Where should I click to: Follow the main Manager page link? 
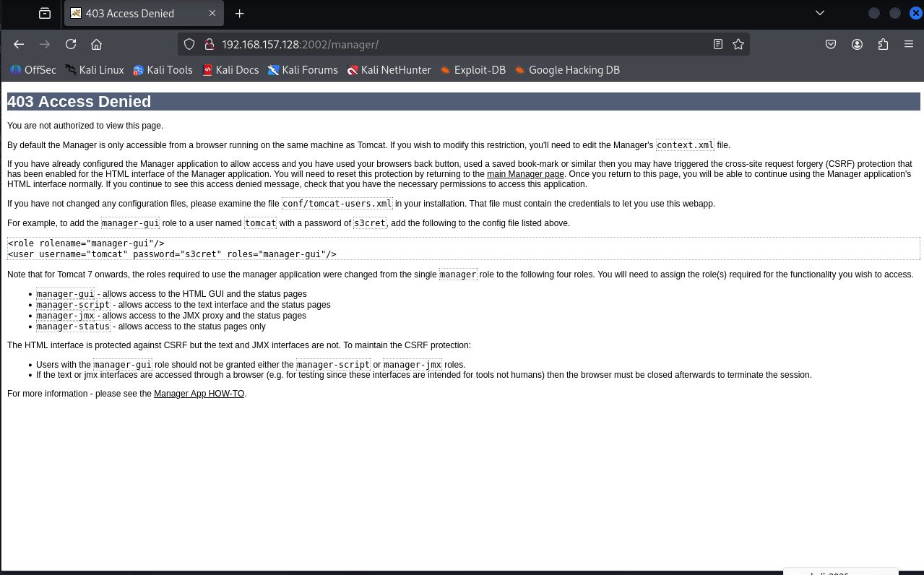(525, 174)
